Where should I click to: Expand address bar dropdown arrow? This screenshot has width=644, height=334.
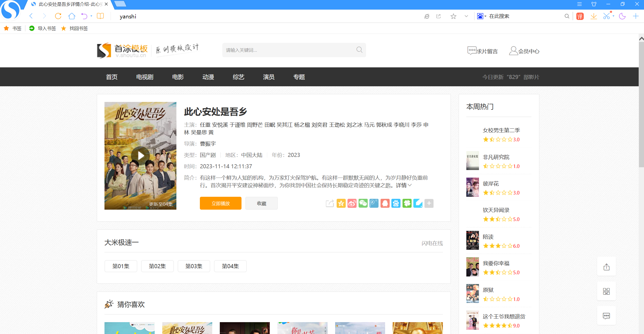tap(466, 16)
